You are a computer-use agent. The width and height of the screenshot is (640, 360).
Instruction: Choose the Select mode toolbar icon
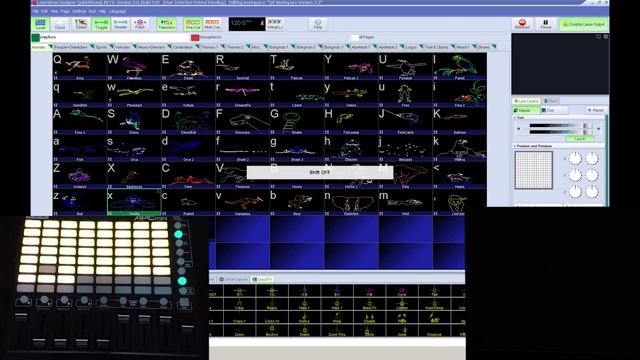point(81,24)
